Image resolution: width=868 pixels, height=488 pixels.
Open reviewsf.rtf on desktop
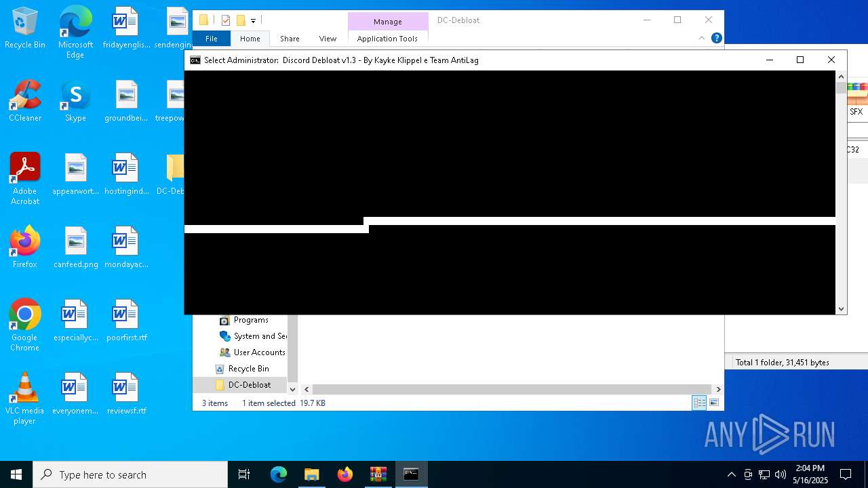click(126, 394)
